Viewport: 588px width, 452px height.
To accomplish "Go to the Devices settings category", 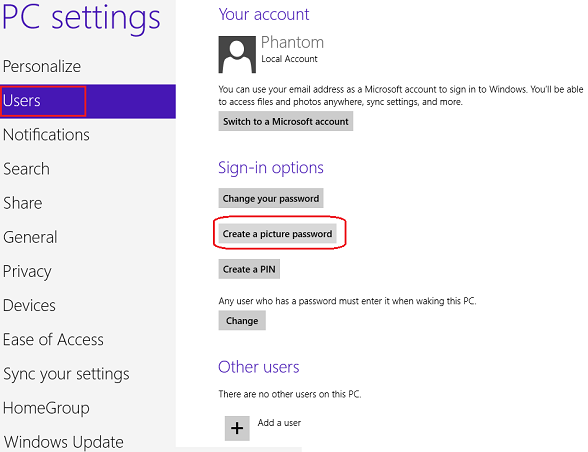I will coord(29,305).
